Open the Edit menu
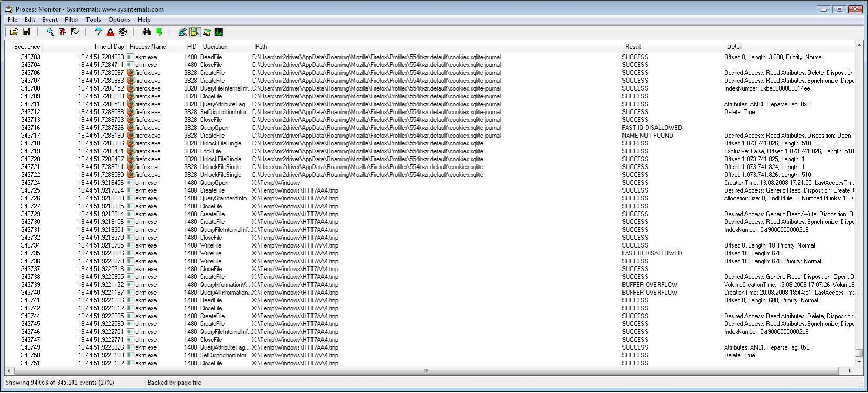 [30, 20]
